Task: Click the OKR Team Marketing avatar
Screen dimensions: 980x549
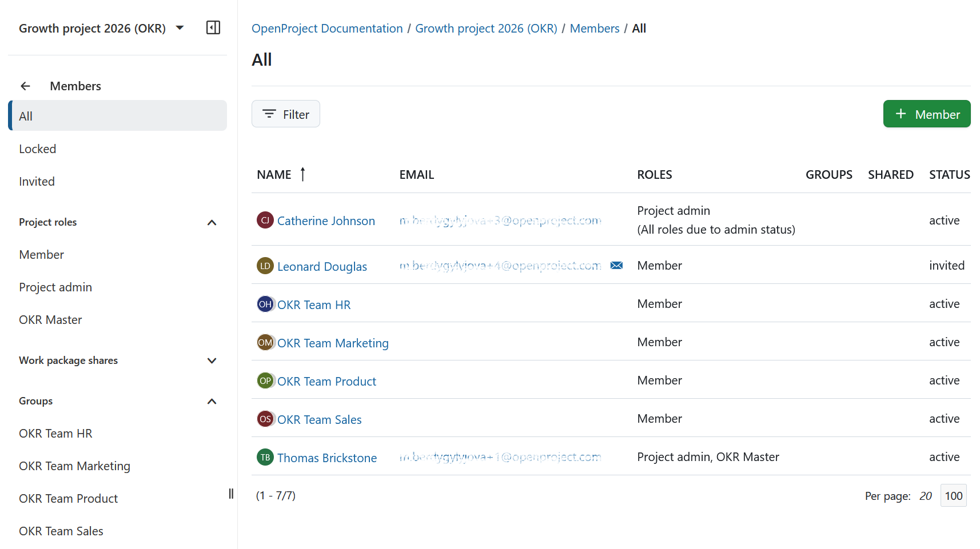Action: point(265,342)
